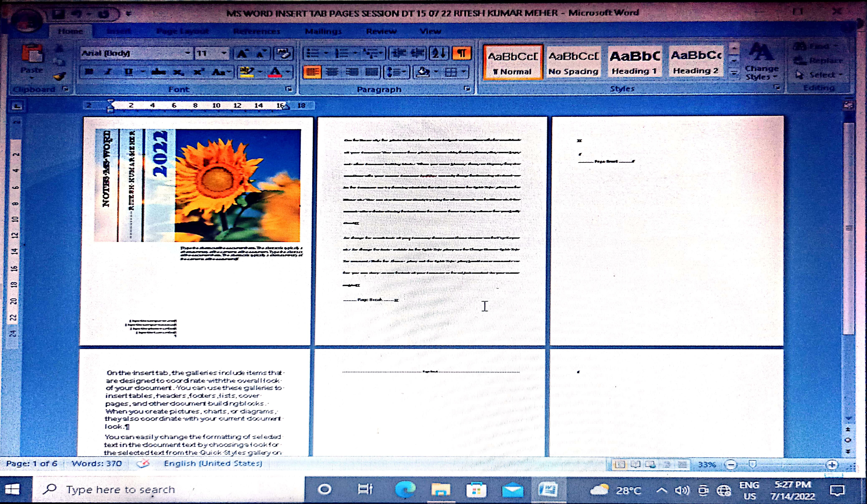This screenshot has height=504, width=867.
Task: Click the Shading paint bucket icon
Action: point(423,72)
